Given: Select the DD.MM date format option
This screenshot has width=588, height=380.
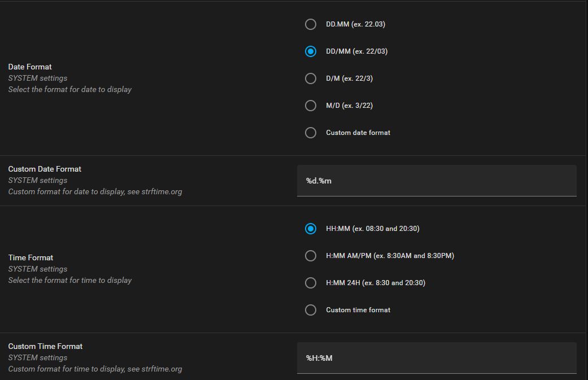Looking at the screenshot, I should pos(310,24).
